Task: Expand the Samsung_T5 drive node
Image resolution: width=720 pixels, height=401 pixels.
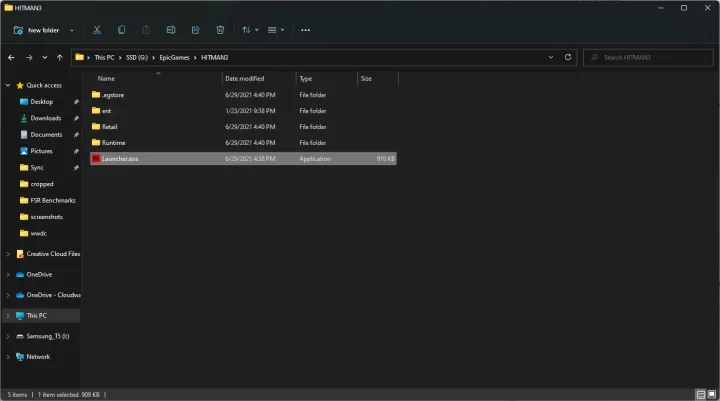Action: tap(8, 336)
